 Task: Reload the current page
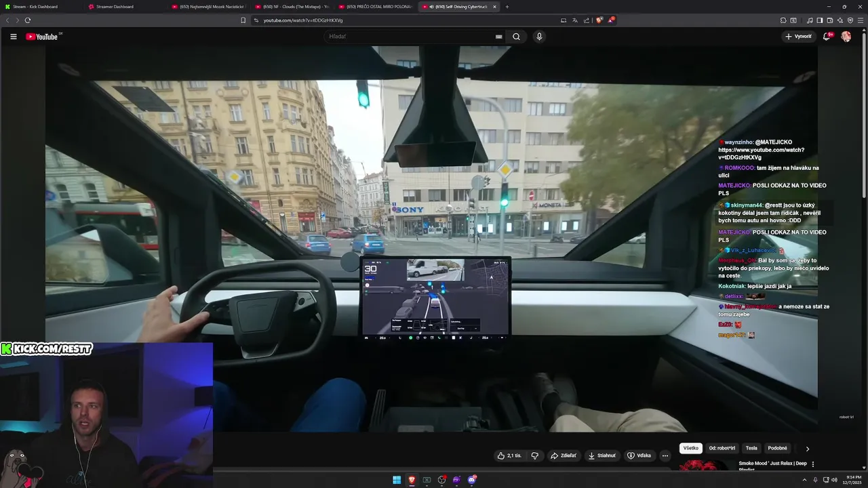point(28,20)
